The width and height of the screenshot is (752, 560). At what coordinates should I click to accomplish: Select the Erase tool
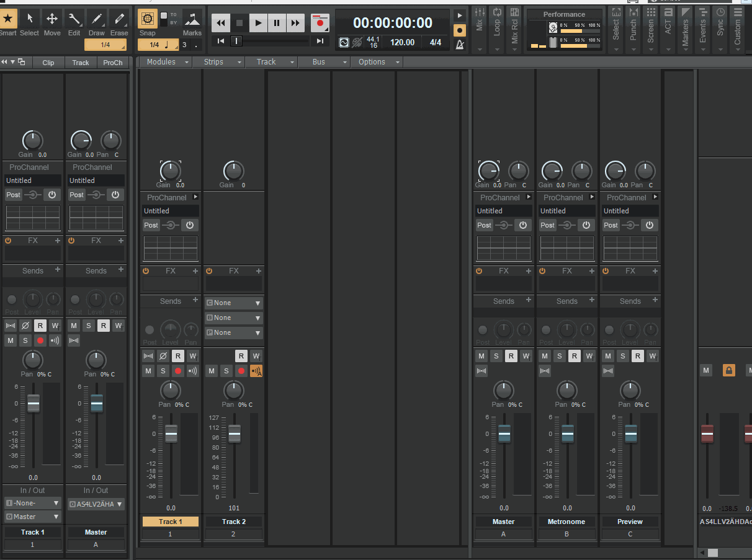(119, 19)
